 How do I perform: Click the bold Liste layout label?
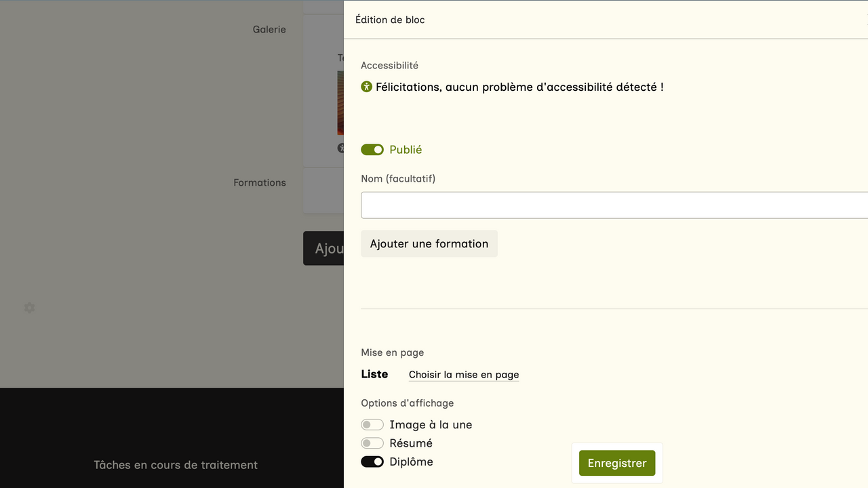coord(374,374)
